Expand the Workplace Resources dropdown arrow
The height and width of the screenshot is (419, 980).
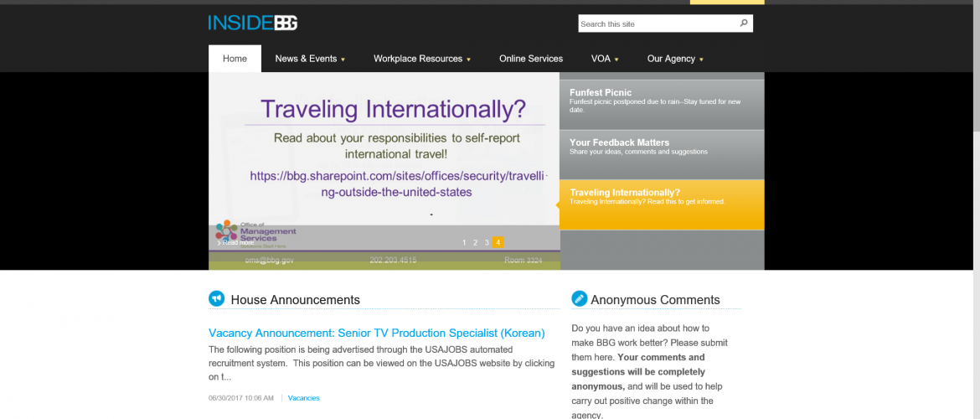click(x=468, y=59)
